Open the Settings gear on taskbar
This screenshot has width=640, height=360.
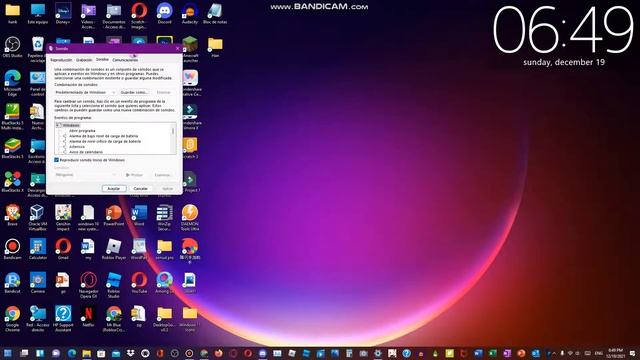[x=378, y=353]
